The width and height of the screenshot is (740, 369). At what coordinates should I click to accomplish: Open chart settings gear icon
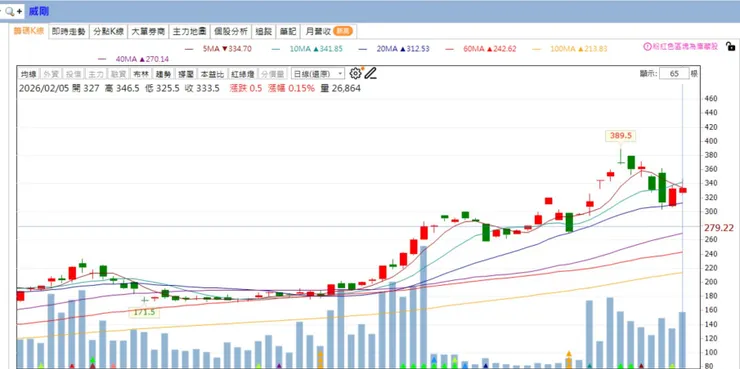(355, 73)
